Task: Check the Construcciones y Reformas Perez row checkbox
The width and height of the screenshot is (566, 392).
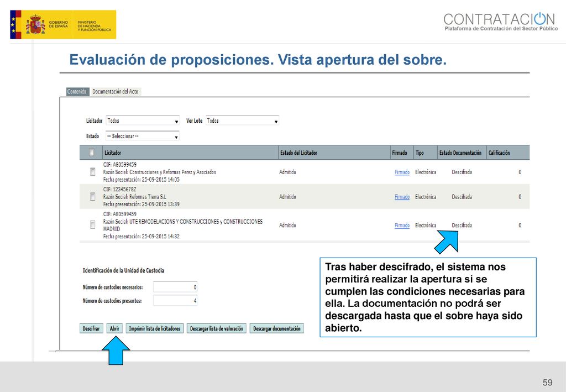Action: coord(92,172)
